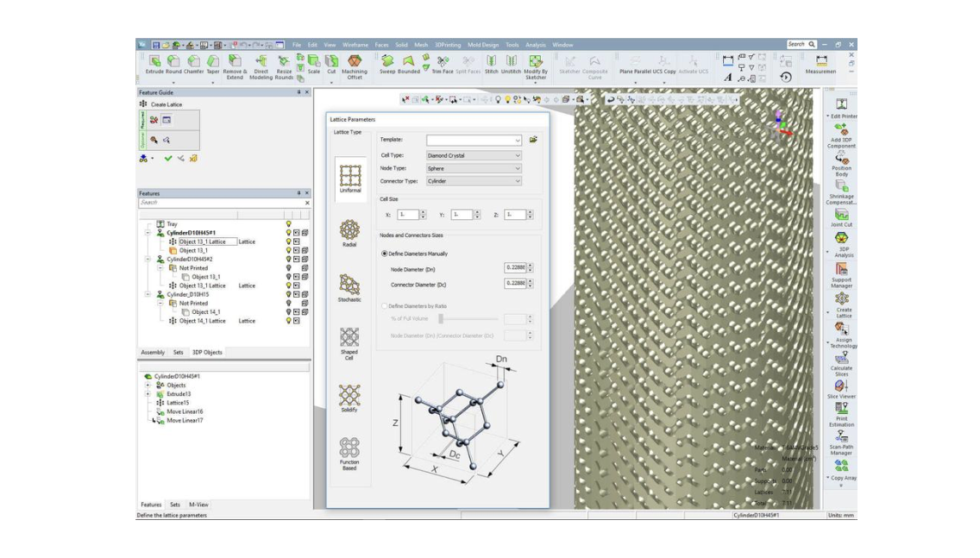
Task: Open Print Estimation
Action: coord(841,415)
